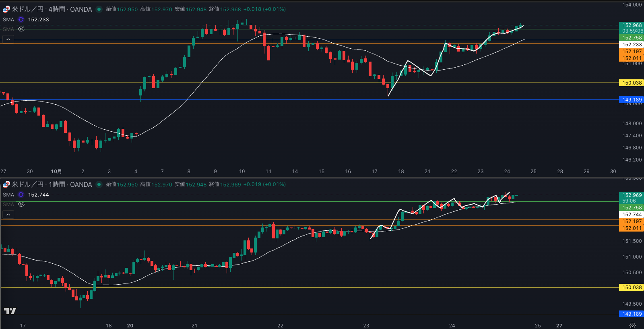Click the green market status dot on the 4-hour chart
Screen dimensions: 644x329
(99, 9)
